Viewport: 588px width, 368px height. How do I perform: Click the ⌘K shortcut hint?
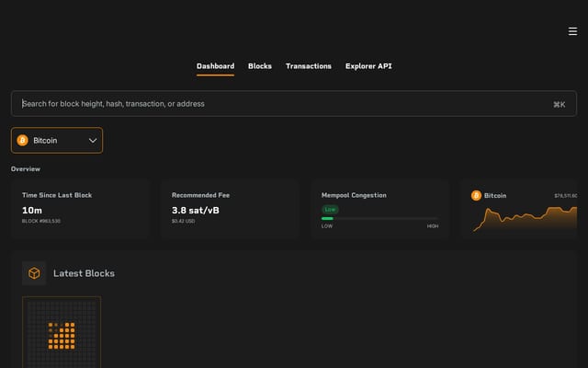click(x=560, y=104)
